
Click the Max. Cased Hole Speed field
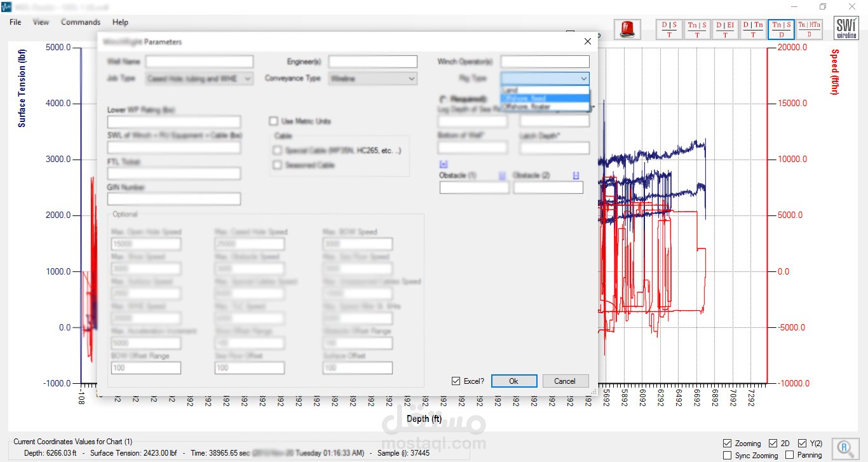coord(250,244)
